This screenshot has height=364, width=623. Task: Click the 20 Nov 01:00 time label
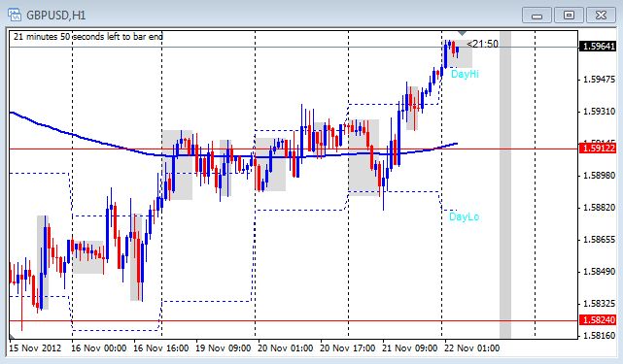coord(286,348)
